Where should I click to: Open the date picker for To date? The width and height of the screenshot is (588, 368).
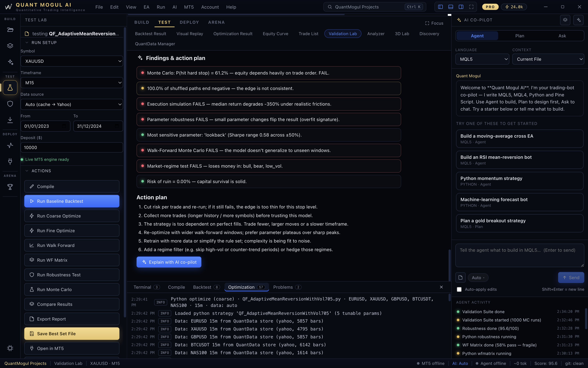click(117, 126)
